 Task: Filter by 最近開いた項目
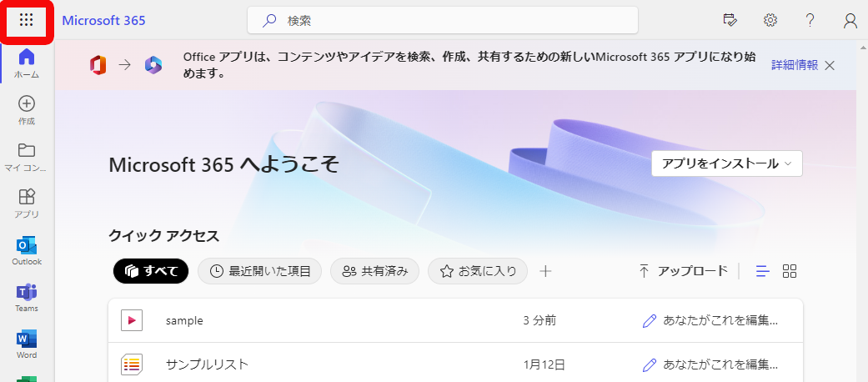click(x=259, y=271)
